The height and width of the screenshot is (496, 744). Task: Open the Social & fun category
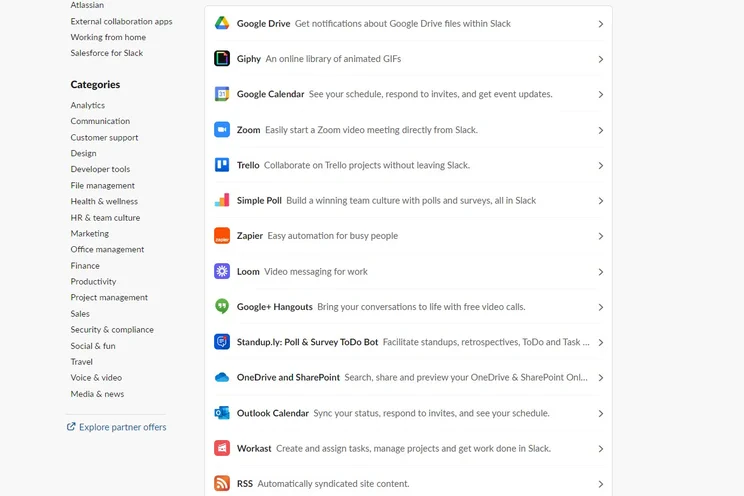coord(93,346)
